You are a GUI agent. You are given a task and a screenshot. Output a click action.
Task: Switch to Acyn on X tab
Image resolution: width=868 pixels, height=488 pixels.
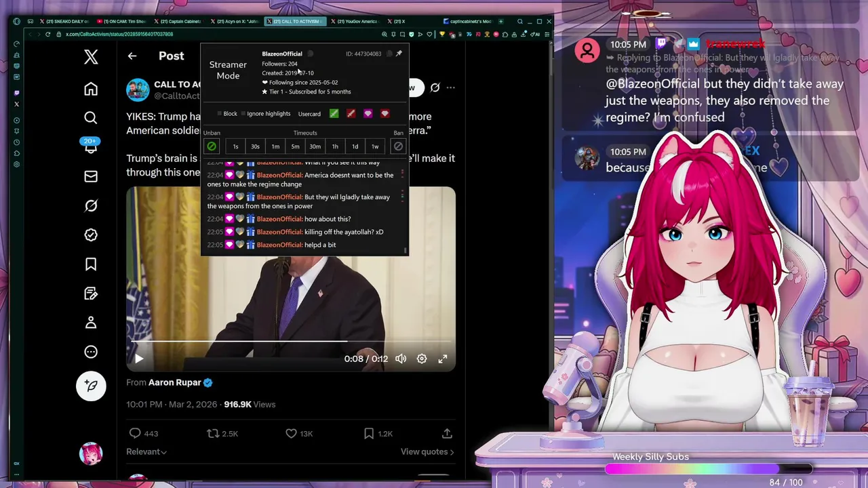coord(236,21)
